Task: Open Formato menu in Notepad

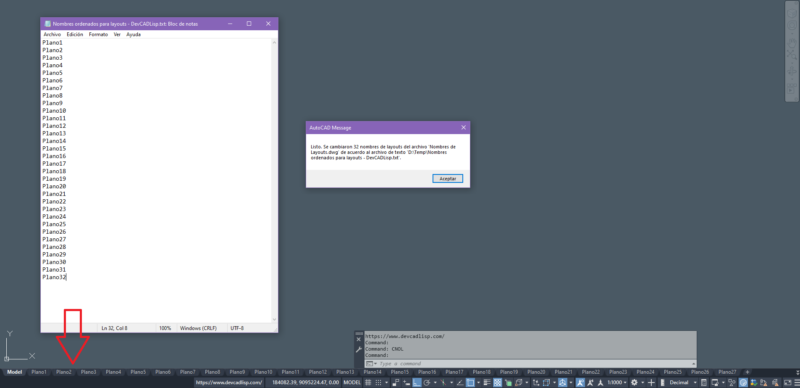Action: (98, 35)
